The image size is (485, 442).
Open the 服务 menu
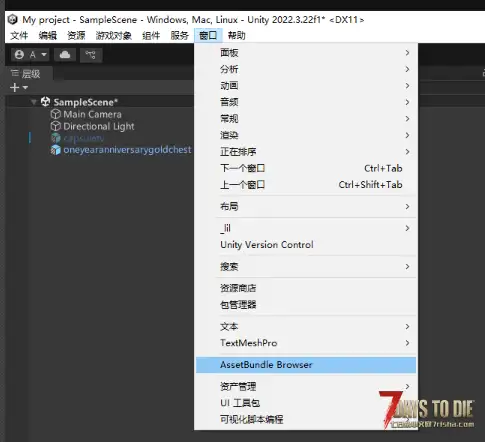pos(179,35)
